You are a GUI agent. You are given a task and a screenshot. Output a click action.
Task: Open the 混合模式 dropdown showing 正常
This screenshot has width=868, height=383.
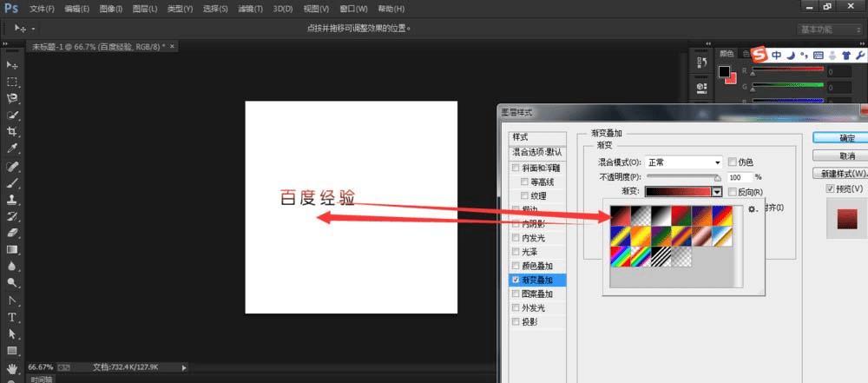pyautogui.click(x=684, y=162)
